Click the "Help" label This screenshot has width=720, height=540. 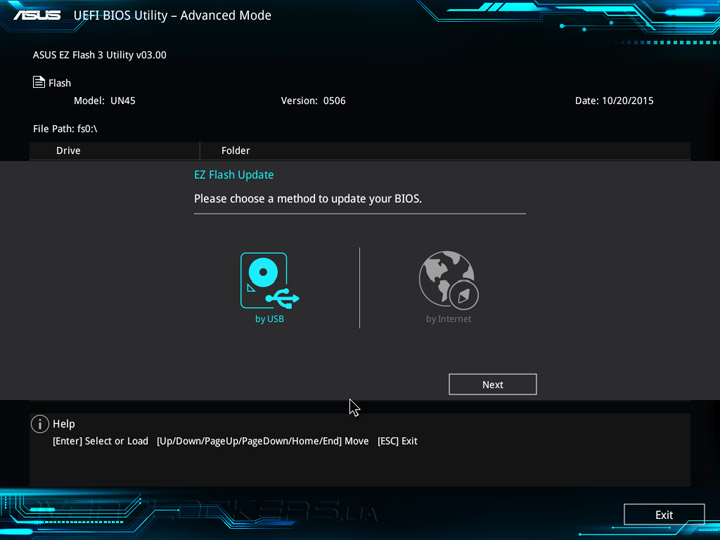tap(64, 424)
